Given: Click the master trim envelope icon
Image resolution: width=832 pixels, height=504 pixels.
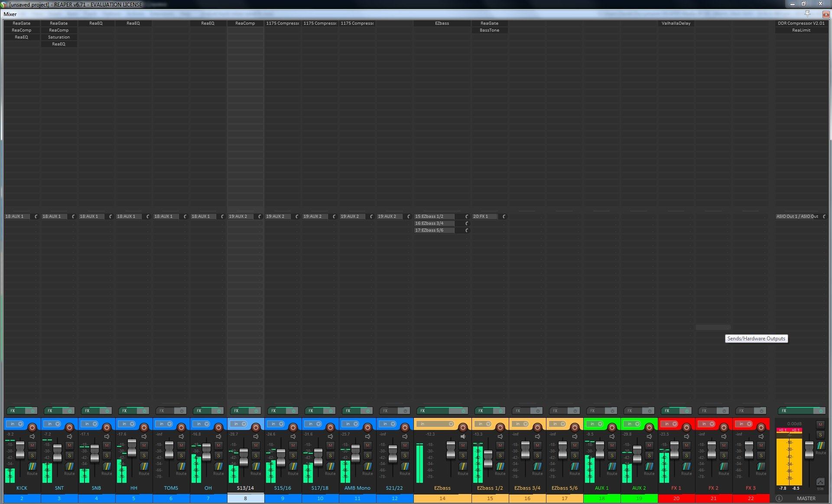Looking at the screenshot, I should (x=820, y=482).
